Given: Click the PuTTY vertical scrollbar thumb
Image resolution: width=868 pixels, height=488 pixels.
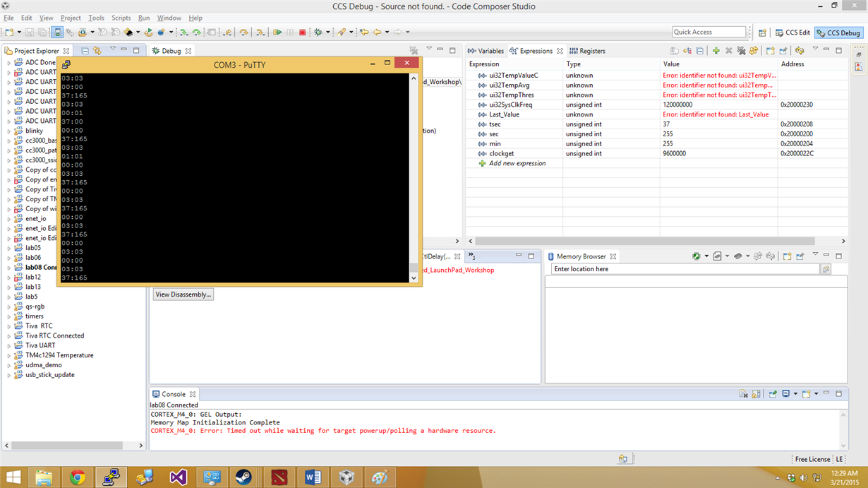Looking at the screenshot, I should click(414, 268).
